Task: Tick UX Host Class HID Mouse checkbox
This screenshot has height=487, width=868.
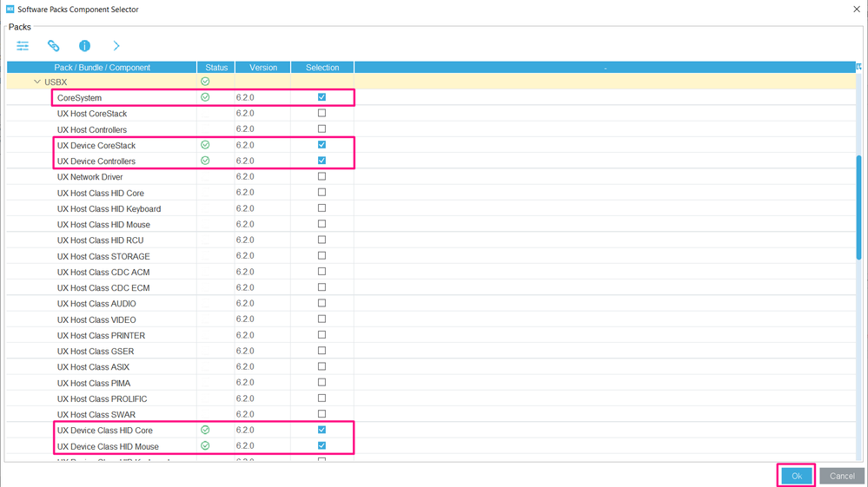Action: [x=321, y=224]
